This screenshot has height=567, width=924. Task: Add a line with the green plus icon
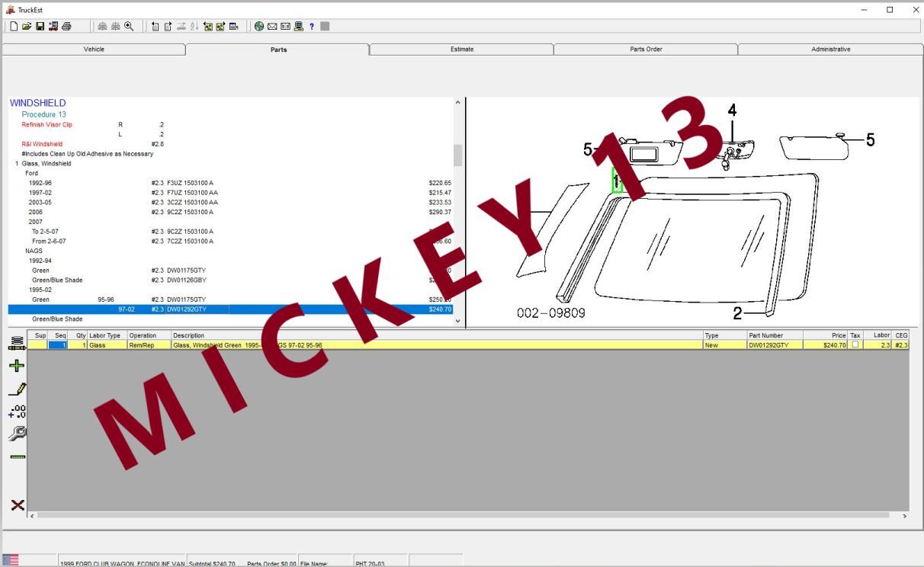coord(16,367)
